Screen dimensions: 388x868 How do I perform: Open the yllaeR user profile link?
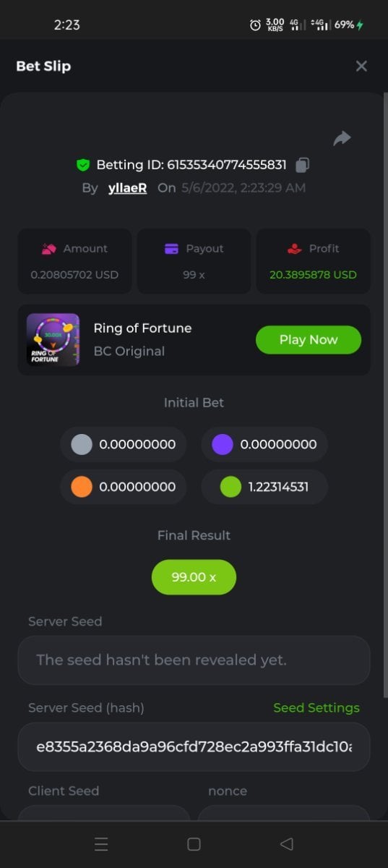point(127,188)
